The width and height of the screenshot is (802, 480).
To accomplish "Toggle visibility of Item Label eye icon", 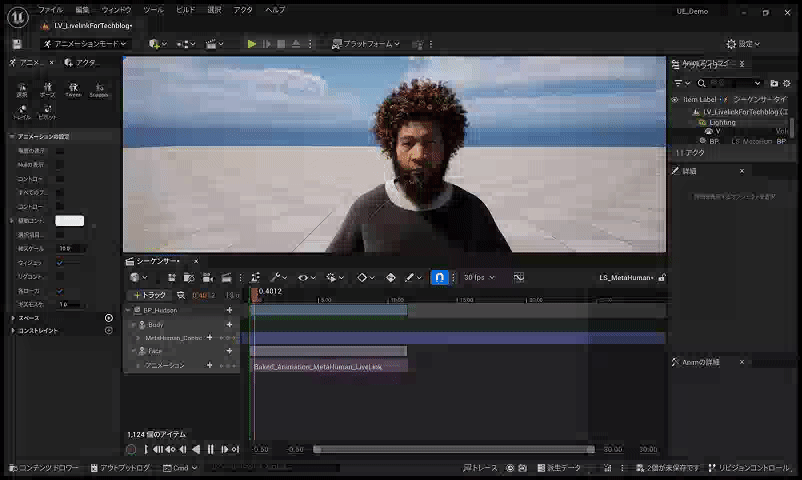I will tap(675, 100).
